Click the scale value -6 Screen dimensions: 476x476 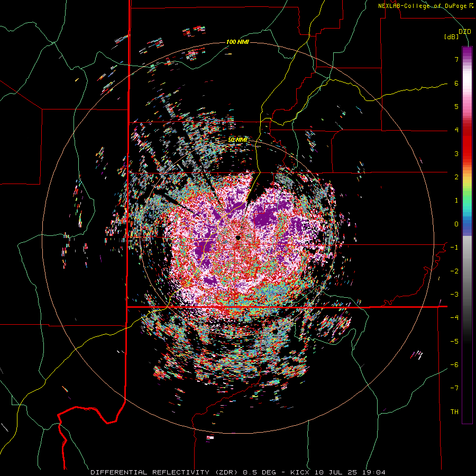coord(454,364)
